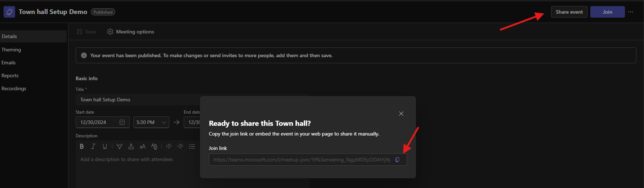Open Meeting options gear icon
Viewport: 644px width, 188px height.
pos(110,32)
